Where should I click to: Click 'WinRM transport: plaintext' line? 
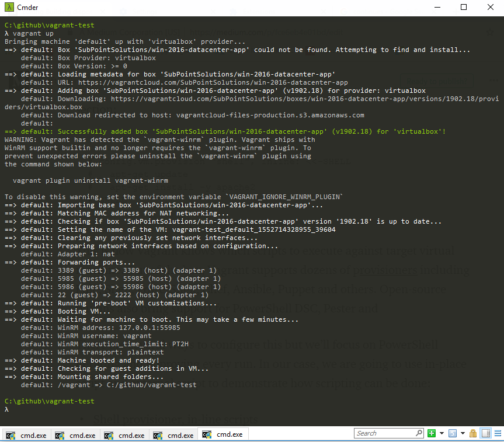92,352
